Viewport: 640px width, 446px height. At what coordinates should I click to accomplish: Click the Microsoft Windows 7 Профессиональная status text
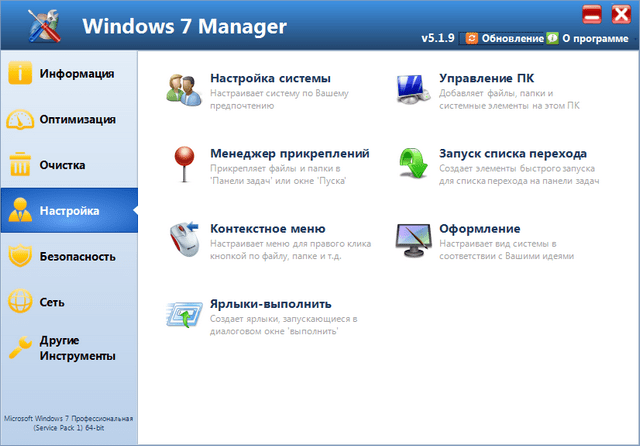[x=69, y=423]
